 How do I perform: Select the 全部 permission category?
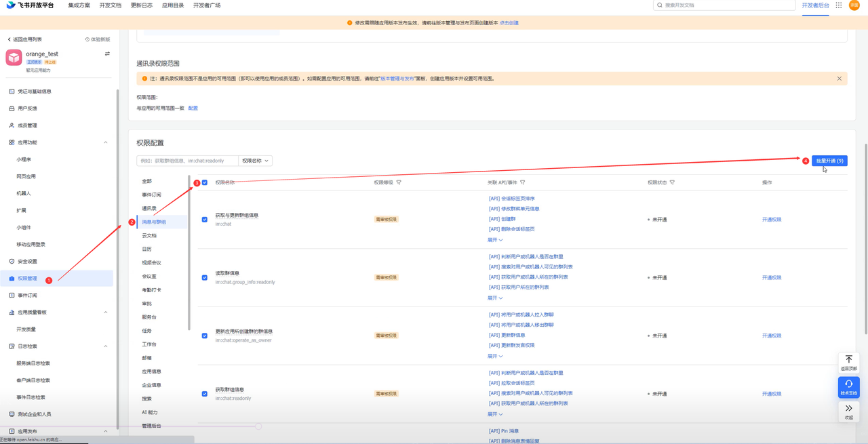click(147, 181)
